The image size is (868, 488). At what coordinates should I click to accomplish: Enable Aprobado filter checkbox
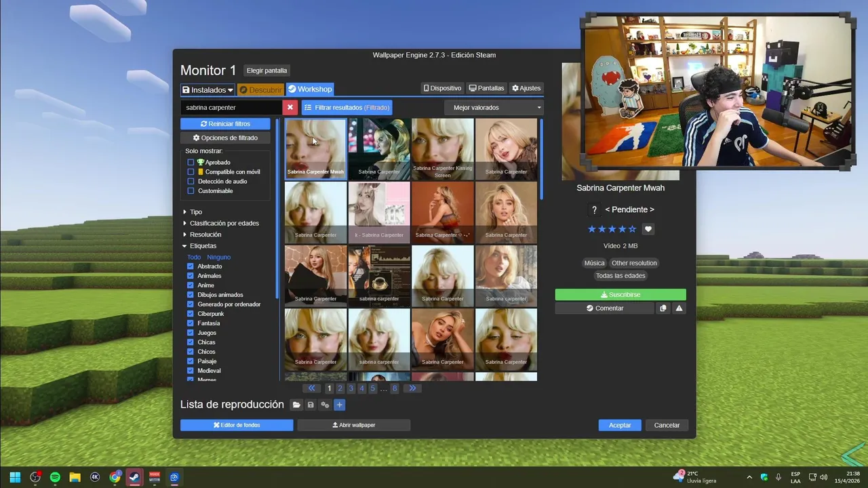pyautogui.click(x=191, y=163)
